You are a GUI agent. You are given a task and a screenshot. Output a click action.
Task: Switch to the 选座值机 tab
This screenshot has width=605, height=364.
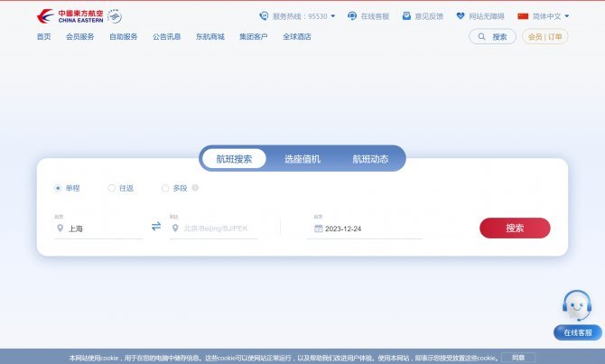302,159
